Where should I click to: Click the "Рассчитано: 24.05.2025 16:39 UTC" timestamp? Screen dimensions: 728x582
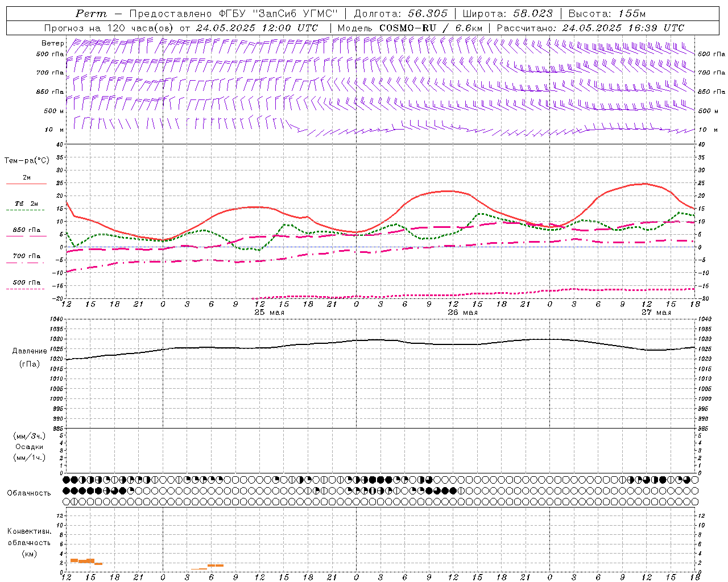(590, 28)
